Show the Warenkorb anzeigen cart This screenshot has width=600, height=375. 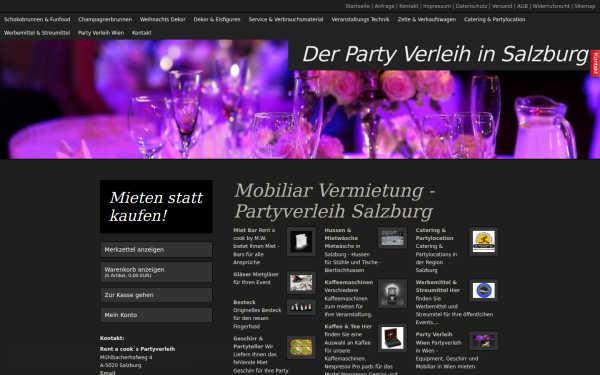pyautogui.click(x=156, y=272)
